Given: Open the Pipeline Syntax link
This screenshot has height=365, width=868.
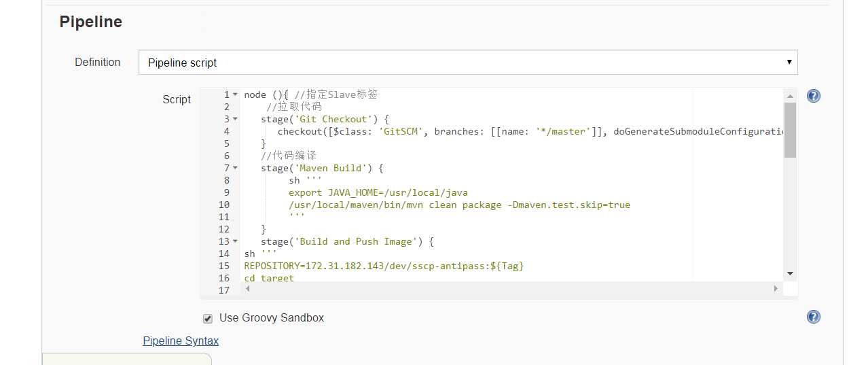Looking at the screenshot, I should click(x=181, y=341).
